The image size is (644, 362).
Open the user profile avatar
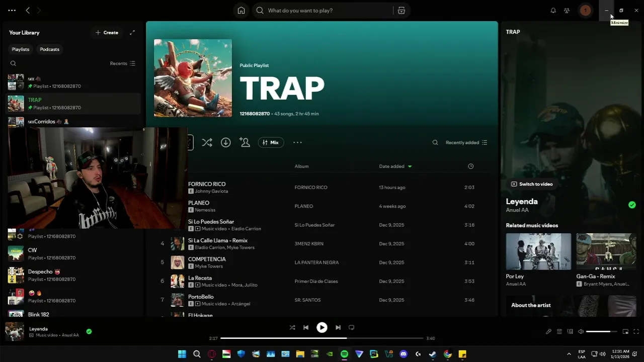click(585, 11)
